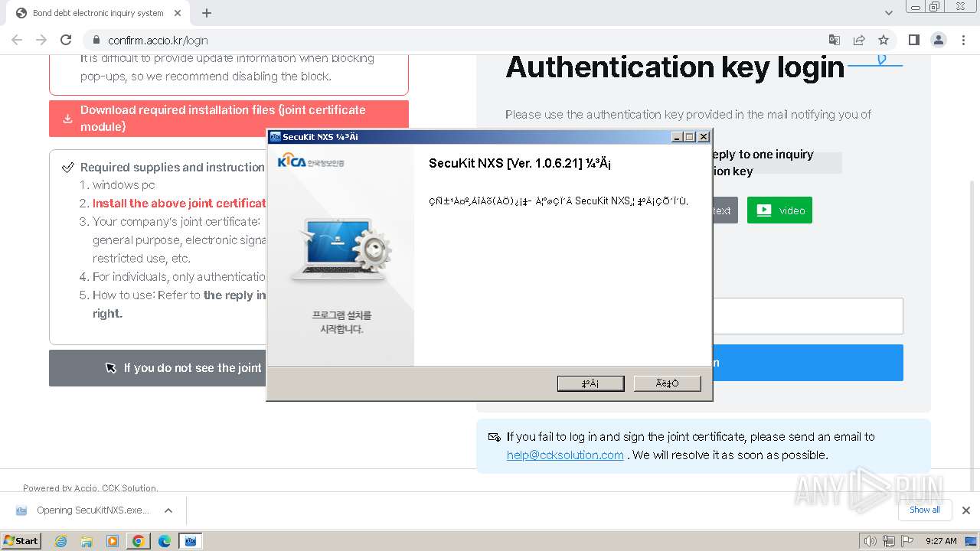This screenshot has height=551, width=980.
Task: Close the Bond debt inquiry tab
Action: click(178, 13)
